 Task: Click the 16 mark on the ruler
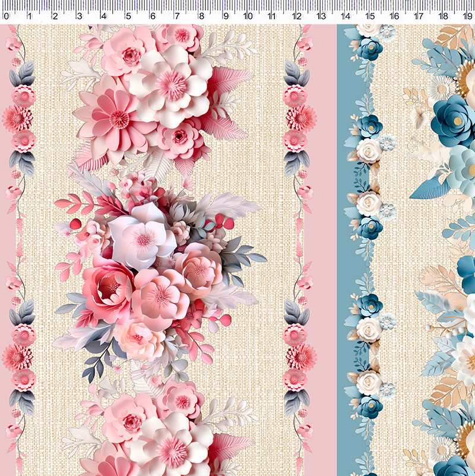[x=394, y=16]
